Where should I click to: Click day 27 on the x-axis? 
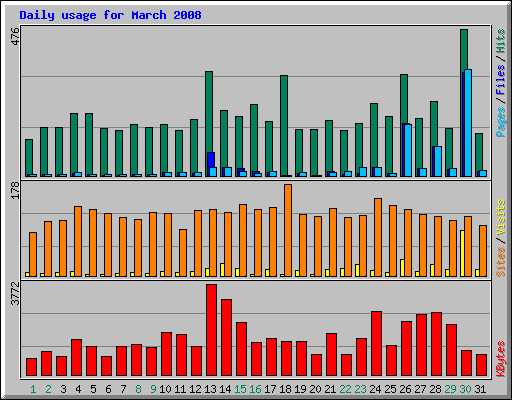pos(420,389)
